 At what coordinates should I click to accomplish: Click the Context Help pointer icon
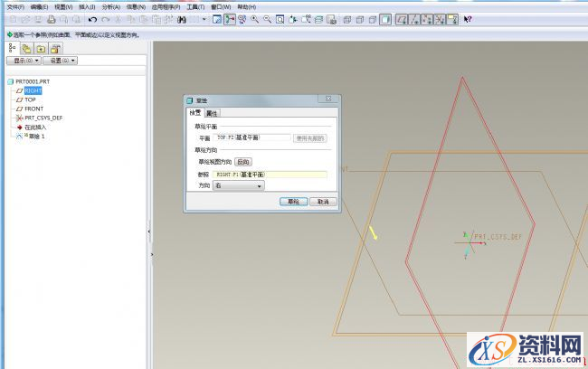coord(467,19)
